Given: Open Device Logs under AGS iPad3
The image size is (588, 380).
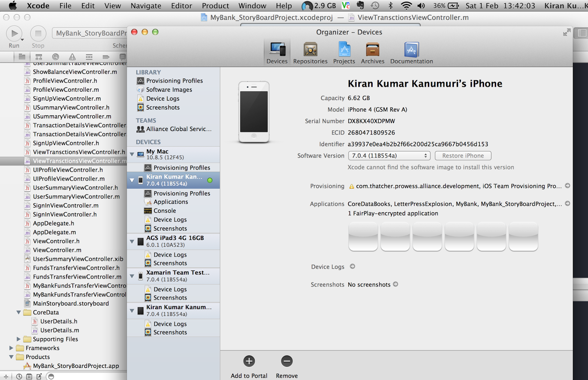Looking at the screenshot, I should click(x=170, y=255).
